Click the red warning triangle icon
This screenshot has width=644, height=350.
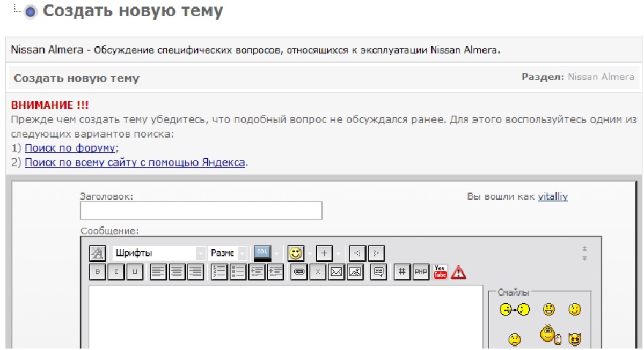[x=458, y=272]
